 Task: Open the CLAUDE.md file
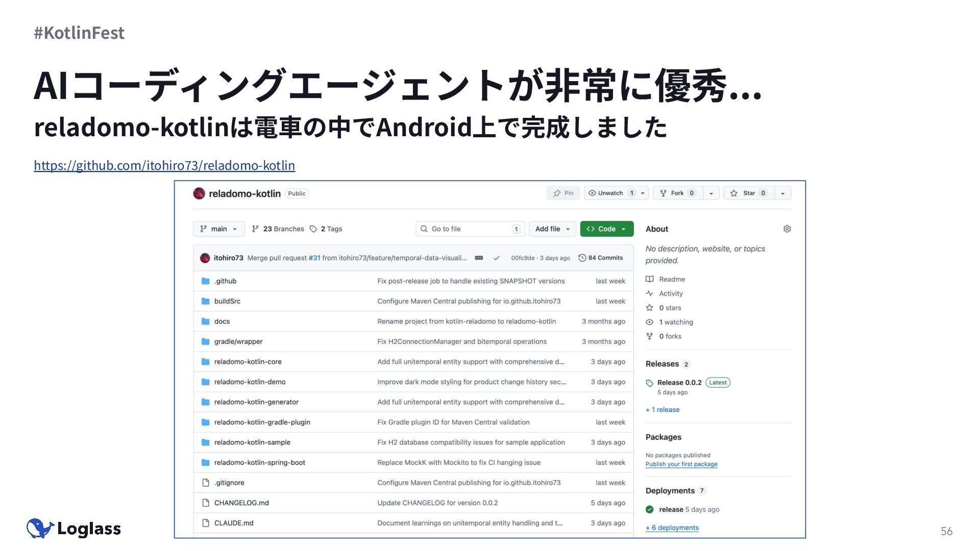point(233,523)
